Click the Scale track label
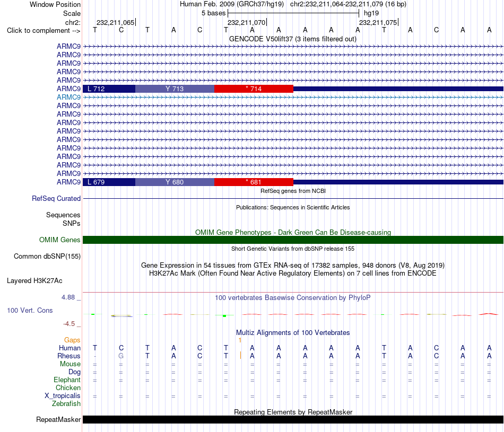The width and height of the screenshot is (504, 432). pos(72,13)
